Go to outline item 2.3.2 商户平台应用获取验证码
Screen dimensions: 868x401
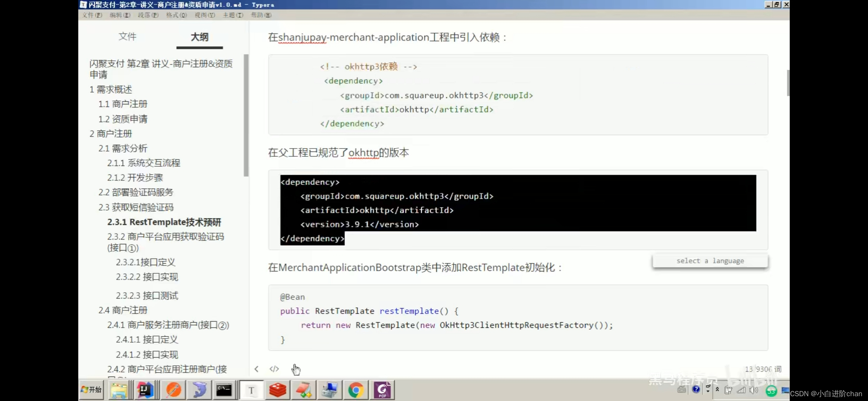click(165, 242)
